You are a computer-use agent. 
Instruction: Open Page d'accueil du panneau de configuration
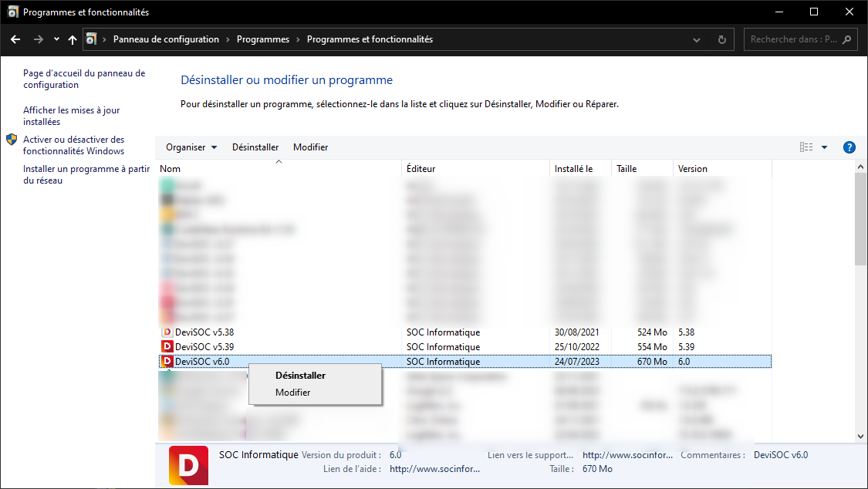click(x=84, y=79)
